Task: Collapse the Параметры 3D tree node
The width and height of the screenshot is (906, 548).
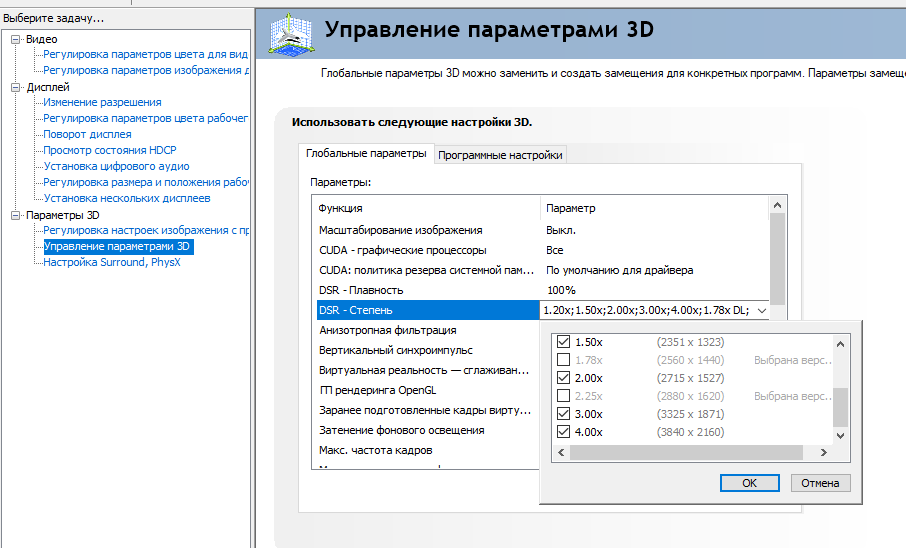Action: [16, 215]
